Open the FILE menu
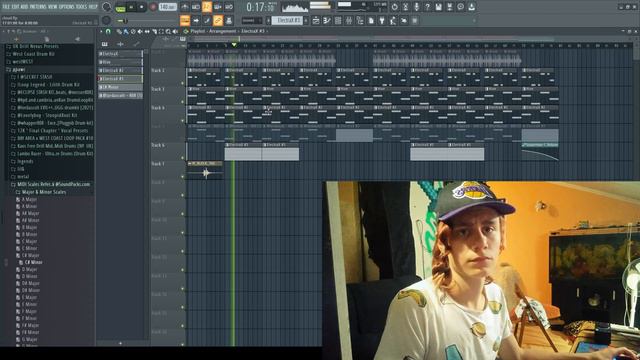The height and width of the screenshot is (360, 640). click(x=7, y=7)
